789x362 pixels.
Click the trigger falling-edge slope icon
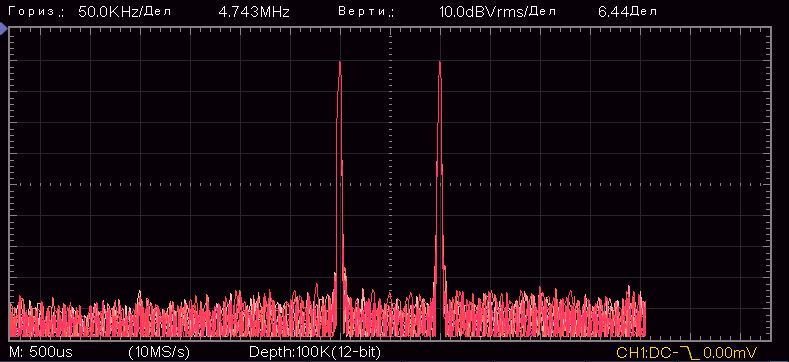tap(691, 353)
